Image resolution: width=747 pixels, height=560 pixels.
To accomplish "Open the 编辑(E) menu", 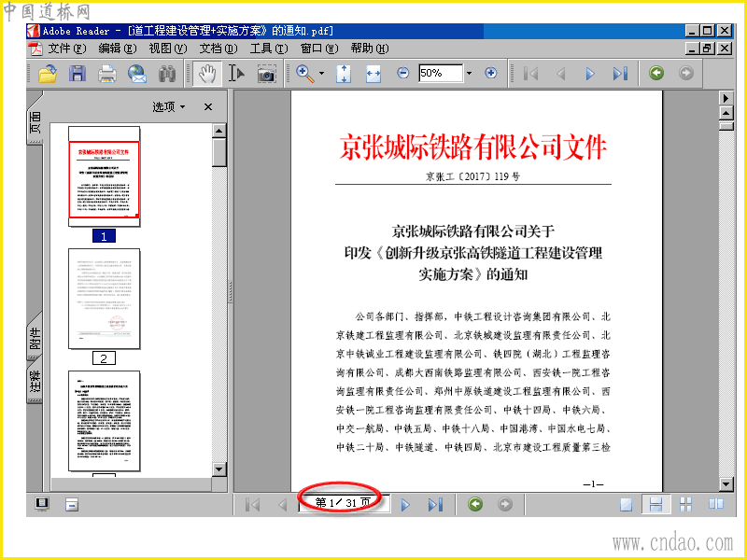I will [x=118, y=49].
